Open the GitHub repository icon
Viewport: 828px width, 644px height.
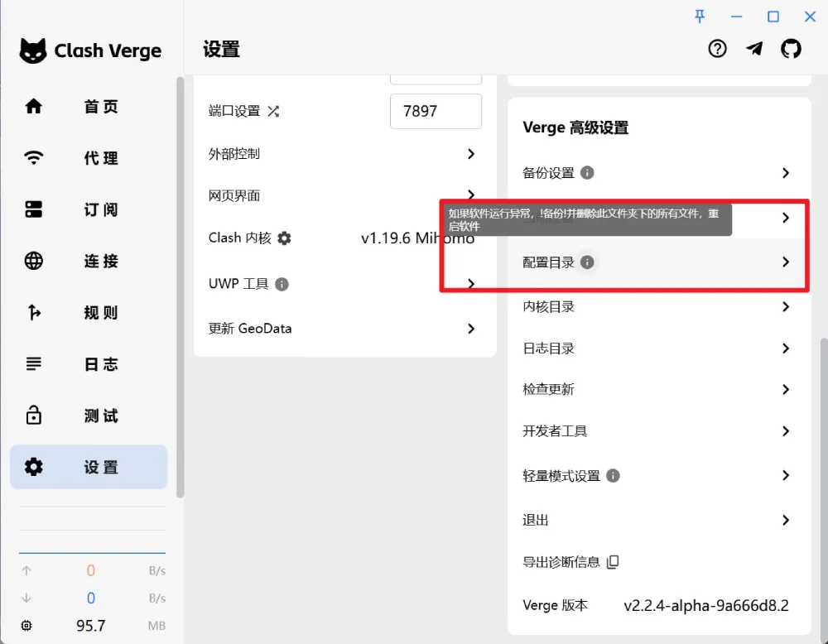(791, 49)
